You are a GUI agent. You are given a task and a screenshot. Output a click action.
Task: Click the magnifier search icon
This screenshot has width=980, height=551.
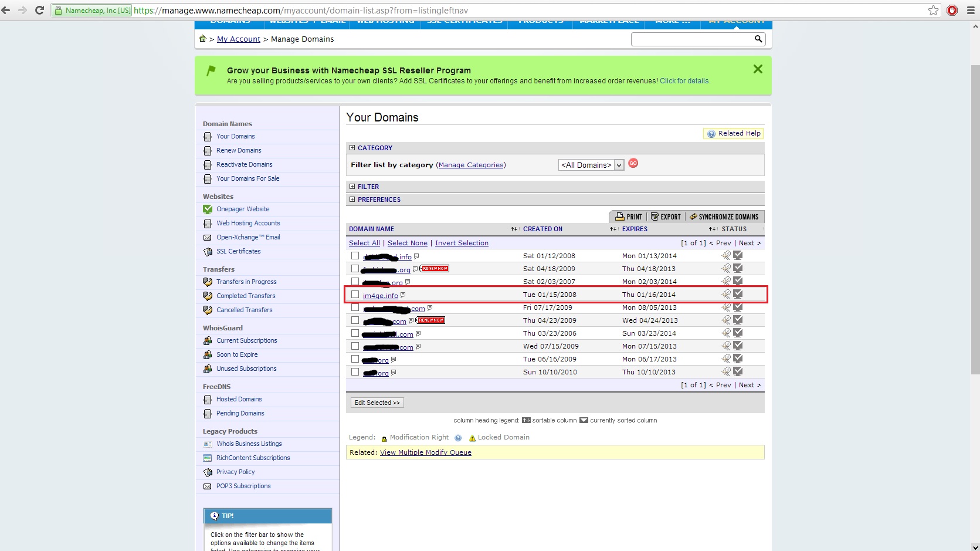coord(758,39)
